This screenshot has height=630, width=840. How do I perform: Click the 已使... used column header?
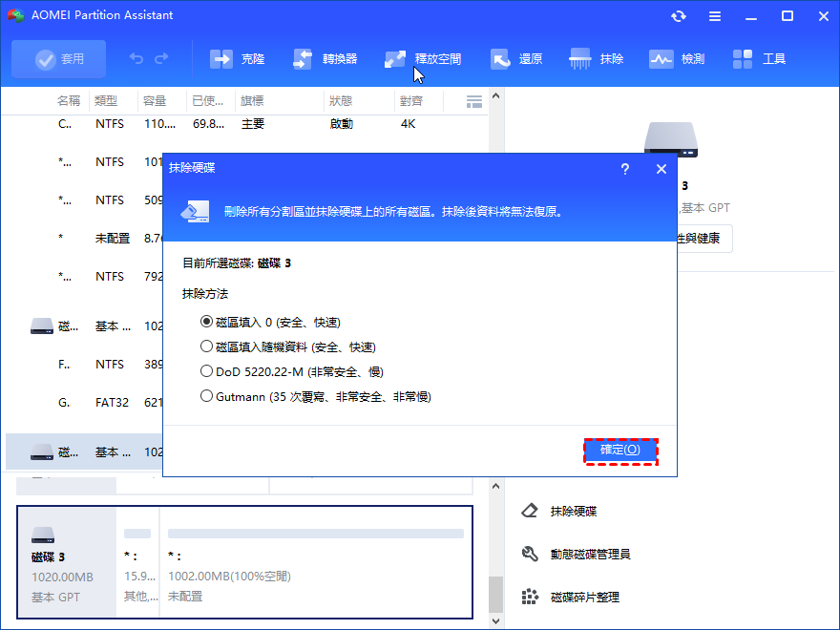tap(208, 101)
